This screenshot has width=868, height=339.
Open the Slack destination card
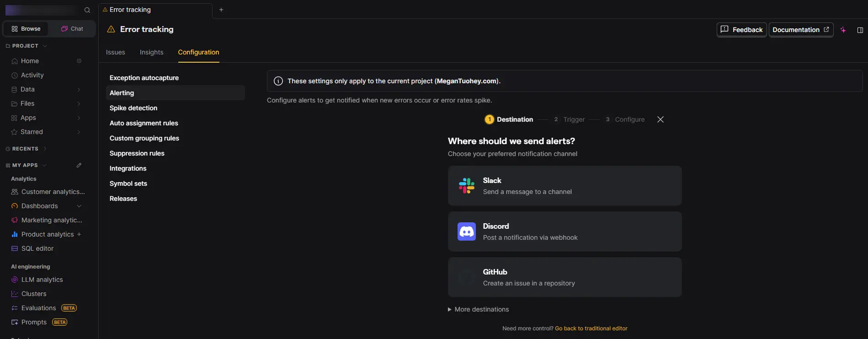point(564,186)
